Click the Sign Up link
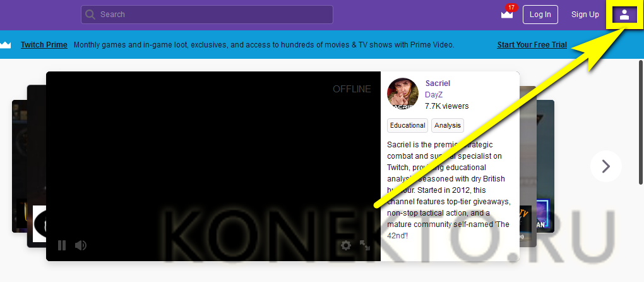The width and height of the screenshot is (644, 282). 585,15
